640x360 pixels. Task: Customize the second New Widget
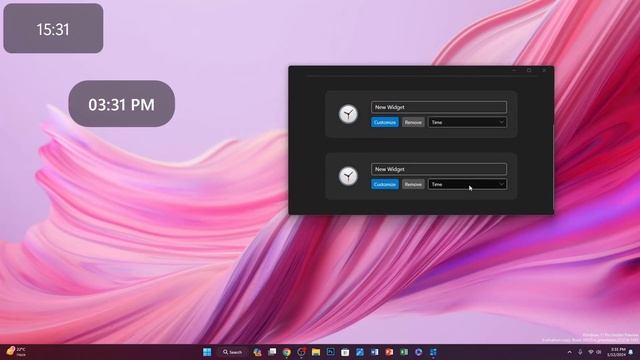385,184
